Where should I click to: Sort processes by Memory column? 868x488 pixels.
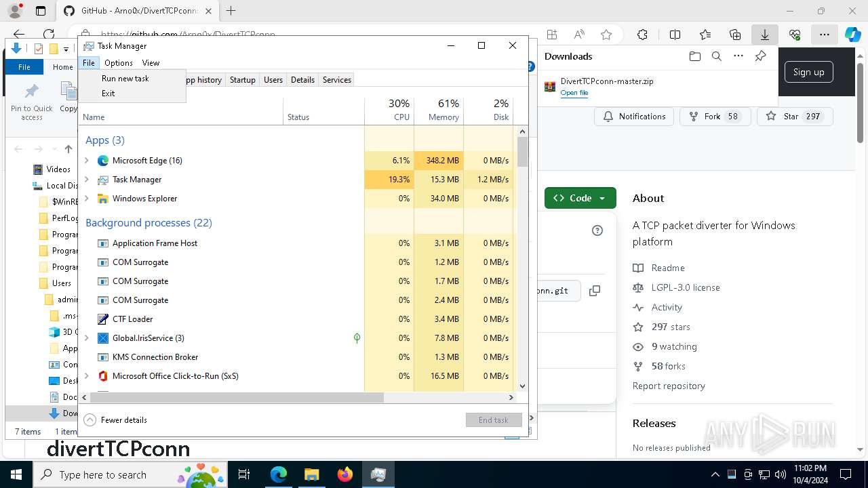(x=439, y=110)
